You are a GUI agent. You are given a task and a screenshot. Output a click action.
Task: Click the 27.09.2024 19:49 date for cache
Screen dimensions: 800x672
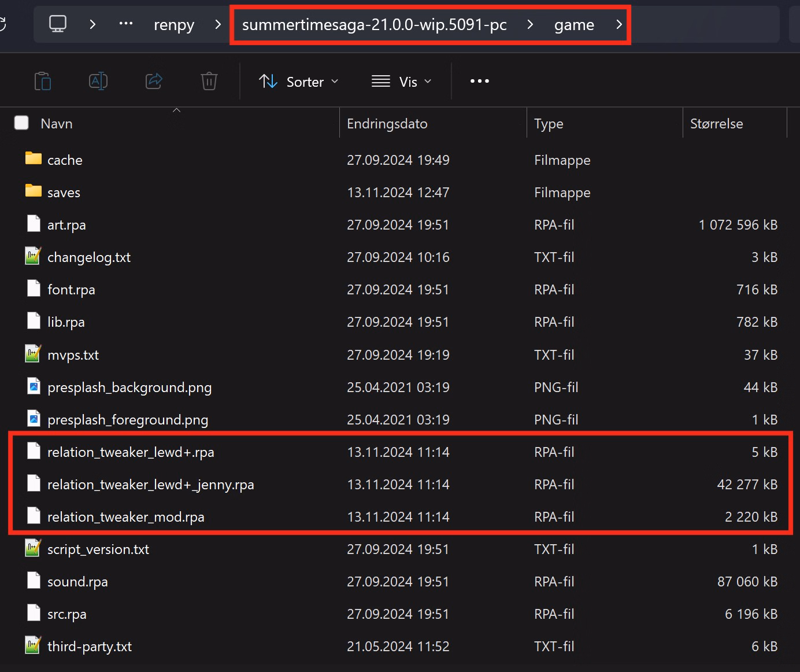(x=398, y=160)
